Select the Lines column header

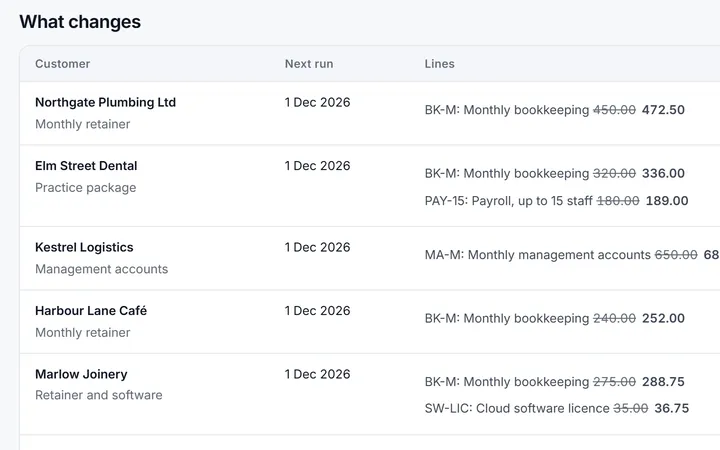point(439,64)
